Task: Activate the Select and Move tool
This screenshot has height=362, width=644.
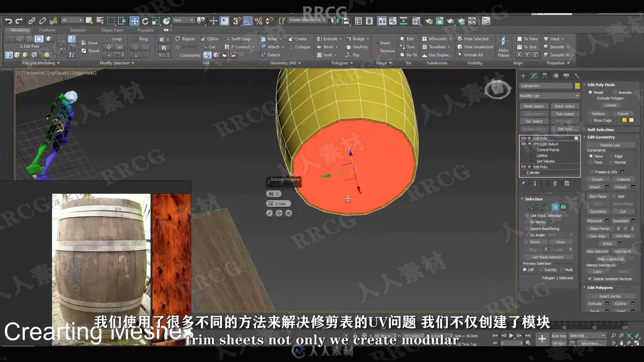Action: [x=135, y=21]
